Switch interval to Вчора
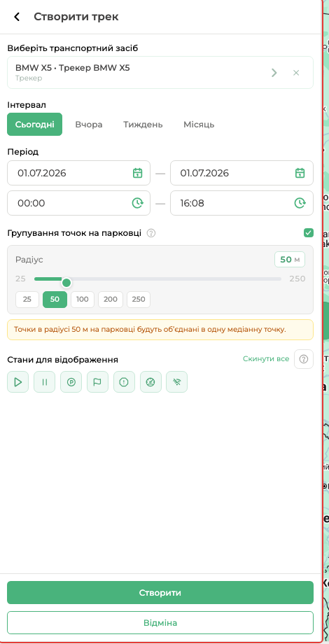Viewport: 329px width, 644px height. point(89,125)
